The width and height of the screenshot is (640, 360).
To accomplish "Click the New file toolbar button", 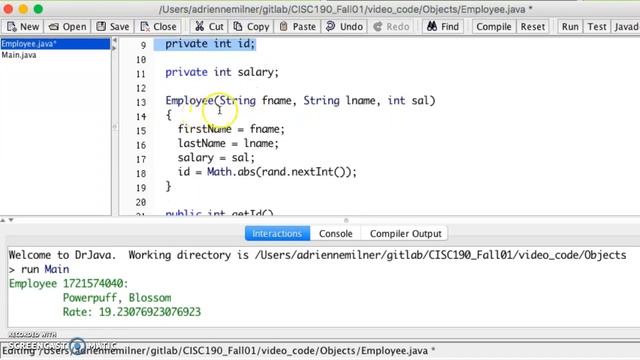I will pos(23,27).
